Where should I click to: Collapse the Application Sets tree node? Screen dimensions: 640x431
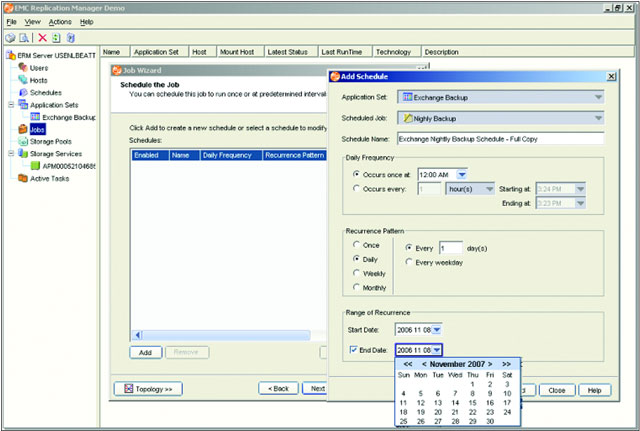[11, 105]
